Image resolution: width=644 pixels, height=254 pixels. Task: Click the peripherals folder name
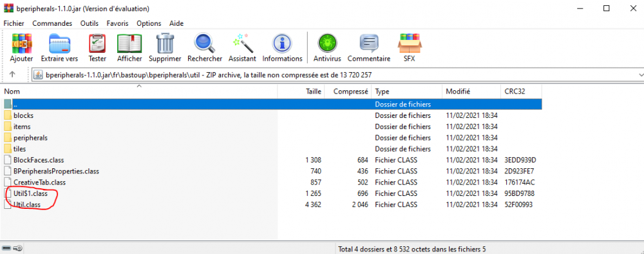click(x=30, y=138)
